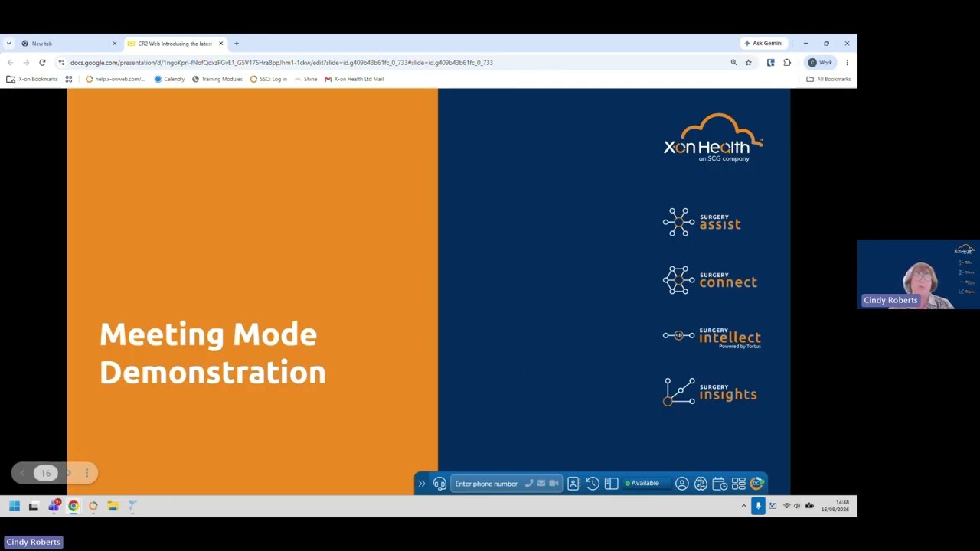The height and width of the screenshot is (551, 980).
Task: Click the DC avatar in softphone bar
Action: [756, 483]
